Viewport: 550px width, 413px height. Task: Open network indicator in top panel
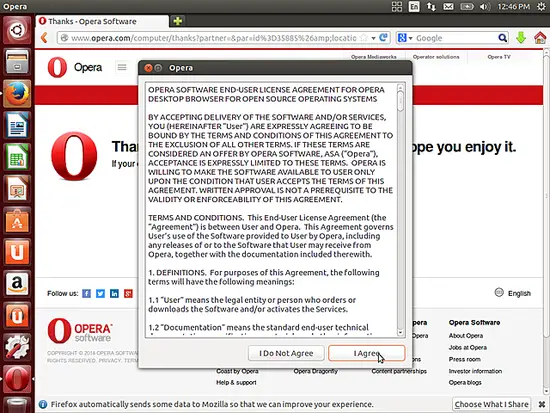[x=431, y=6]
